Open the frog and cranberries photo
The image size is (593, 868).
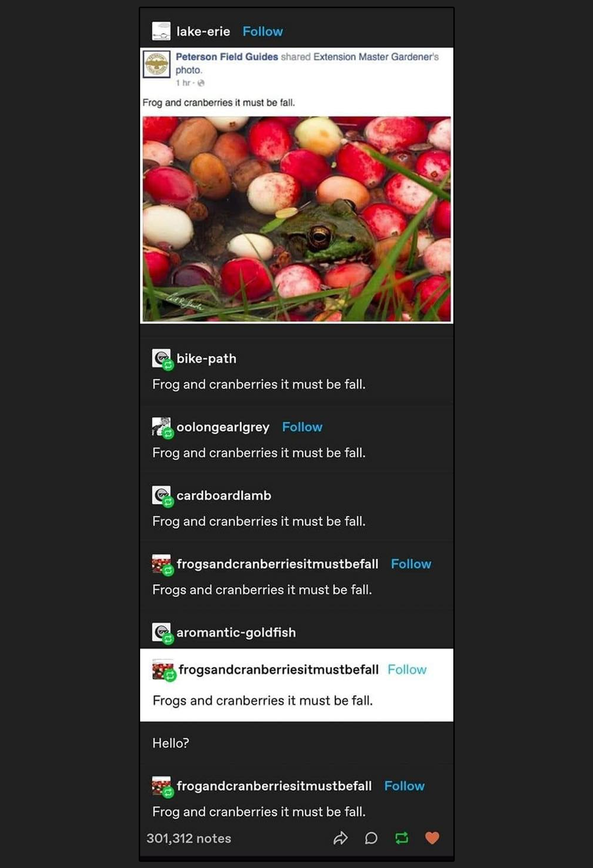[x=296, y=219]
